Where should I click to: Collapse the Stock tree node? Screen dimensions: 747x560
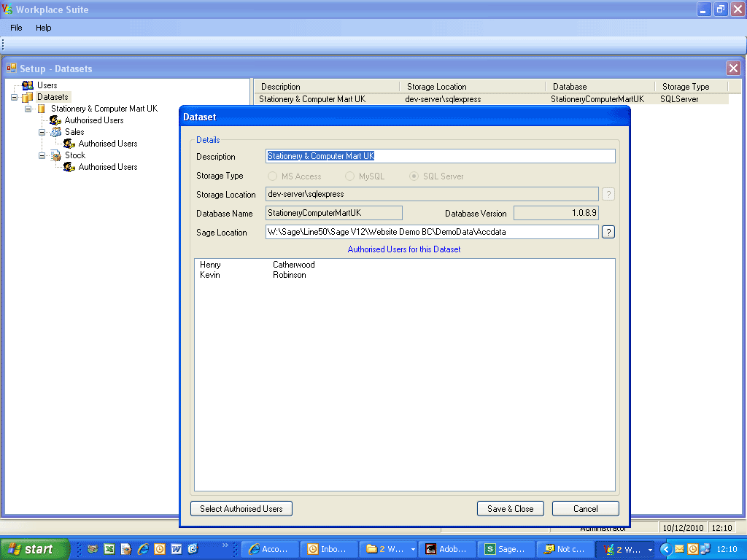click(42, 156)
